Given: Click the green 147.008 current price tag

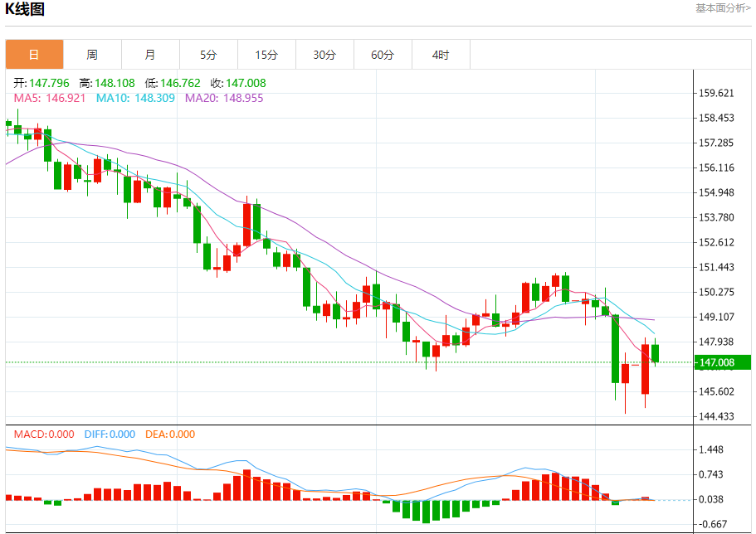Looking at the screenshot, I should [723, 362].
